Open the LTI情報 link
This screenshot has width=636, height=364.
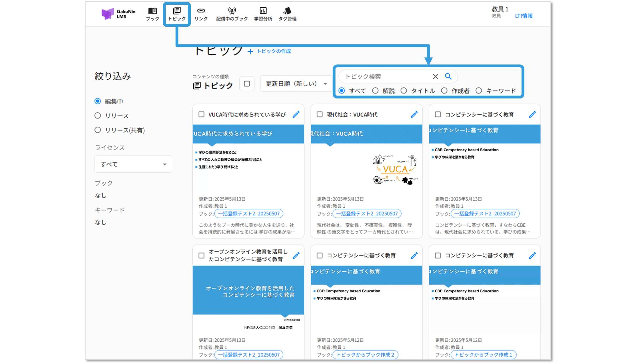[523, 16]
